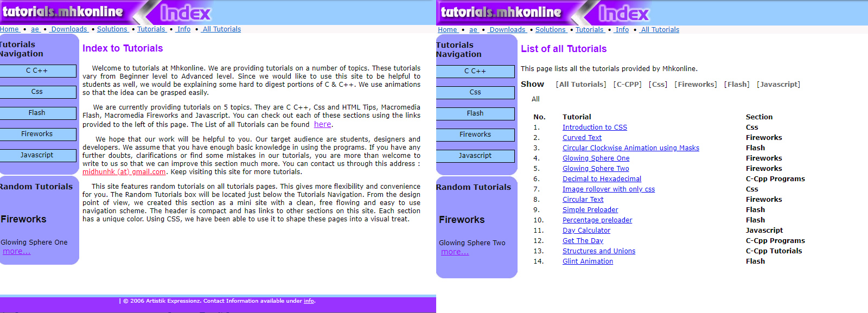This screenshot has height=313, width=868.
Task: Select the [Css] filter in Show row
Action: coord(658,85)
